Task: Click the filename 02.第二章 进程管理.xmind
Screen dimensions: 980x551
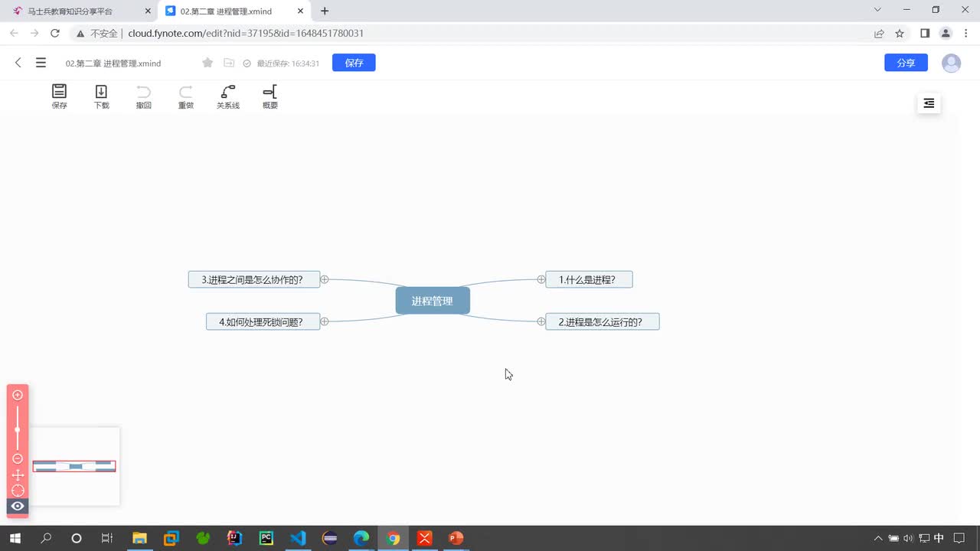Action: pyautogui.click(x=113, y=64)
